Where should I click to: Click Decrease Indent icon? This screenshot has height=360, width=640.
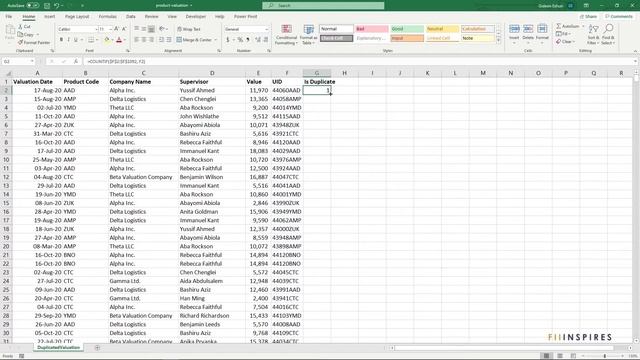[161, 40]
